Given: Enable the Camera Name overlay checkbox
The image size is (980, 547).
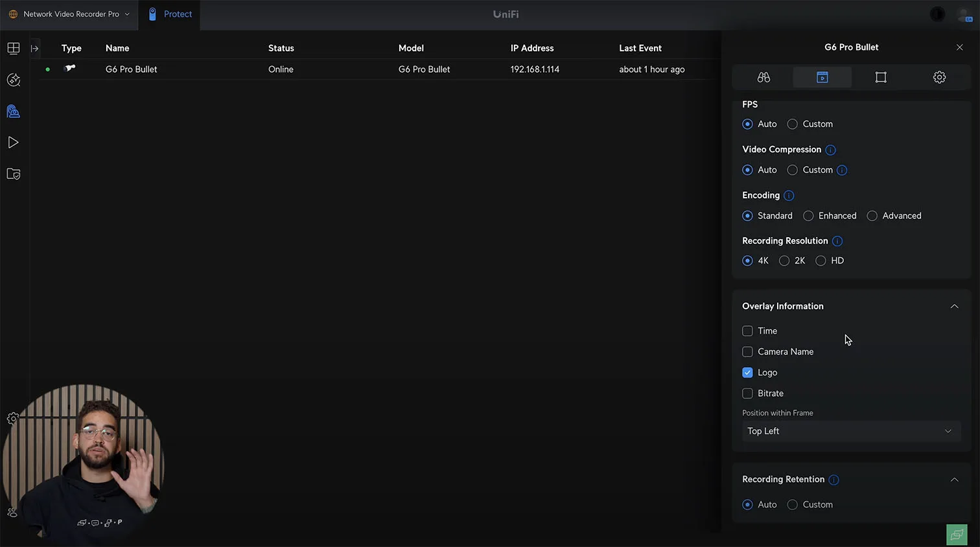Looking at the screenshot, I should pos(747,352).
